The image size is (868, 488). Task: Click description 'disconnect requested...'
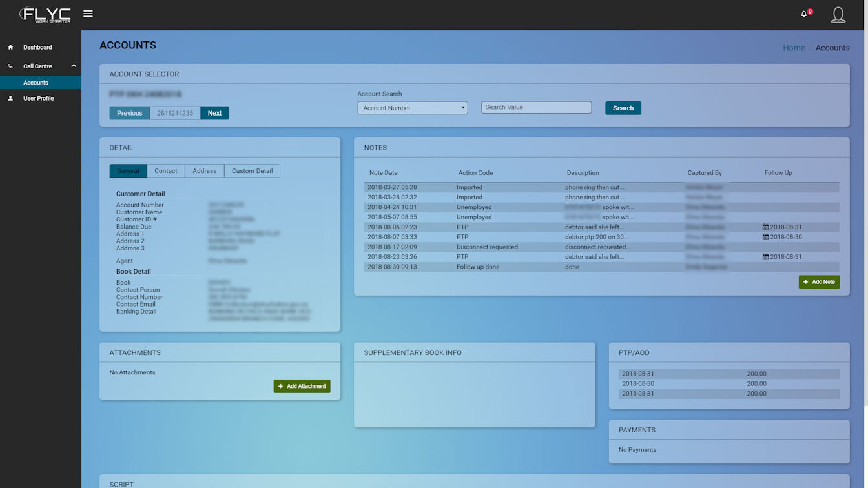click(x=597, y=247)
